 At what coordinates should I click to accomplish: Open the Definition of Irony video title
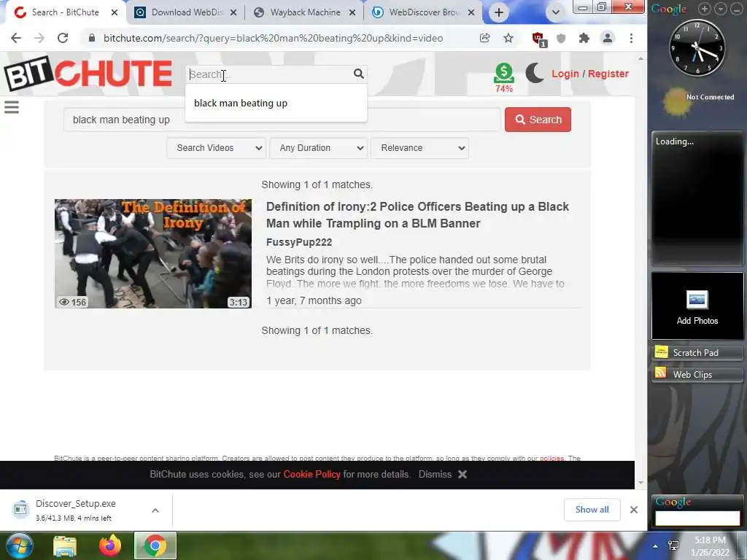pyautogui.click(x=417, y=215)
